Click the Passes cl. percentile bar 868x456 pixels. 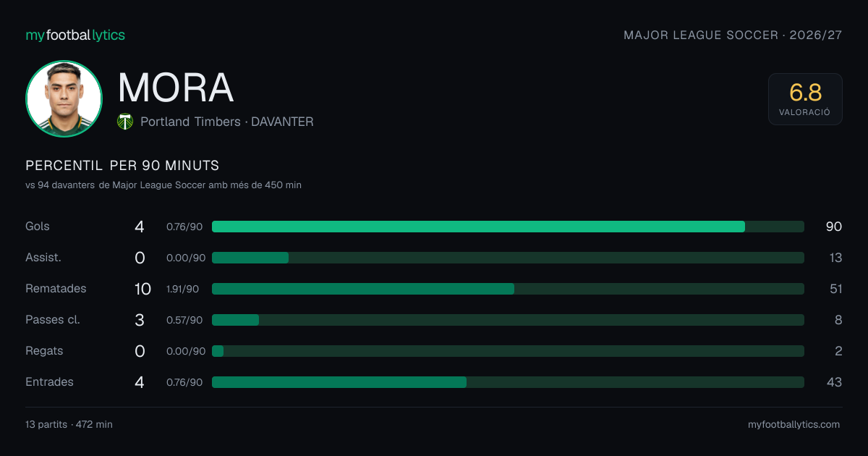[508, 320]
